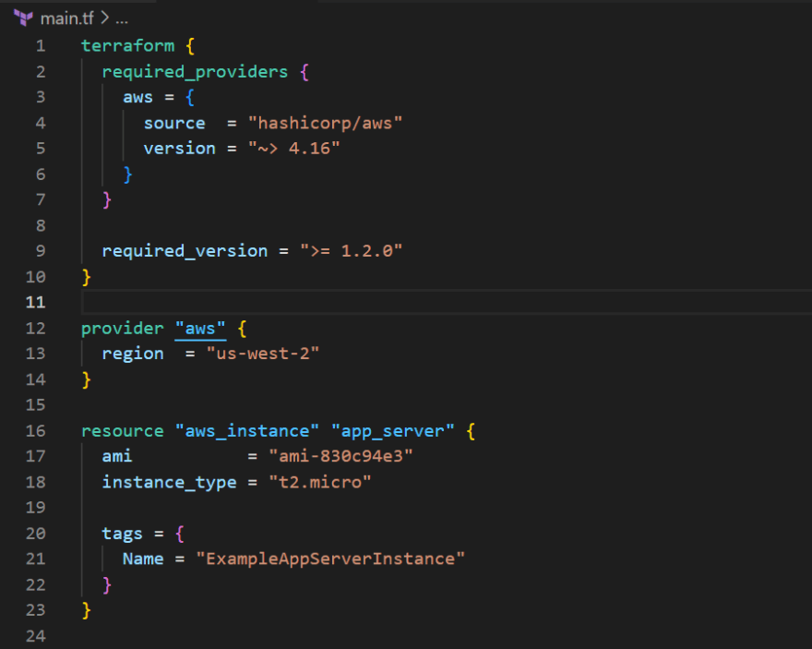The width and height of the screenshot is (812, 649).
Task: Click the terraform keyword on line 1
Action: pyautogui.click(x=128, y=45)
